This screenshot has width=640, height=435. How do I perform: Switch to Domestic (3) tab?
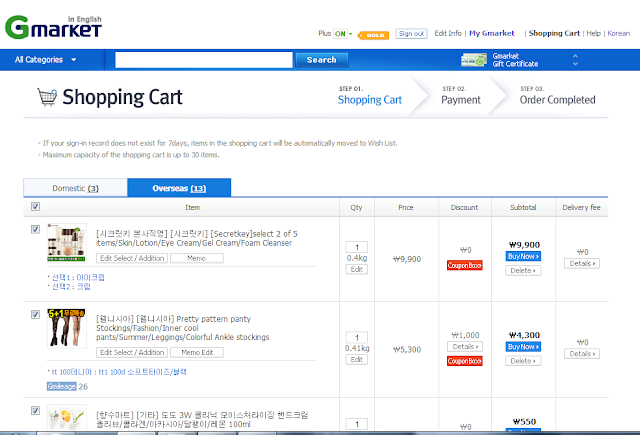tap(76, 188)
